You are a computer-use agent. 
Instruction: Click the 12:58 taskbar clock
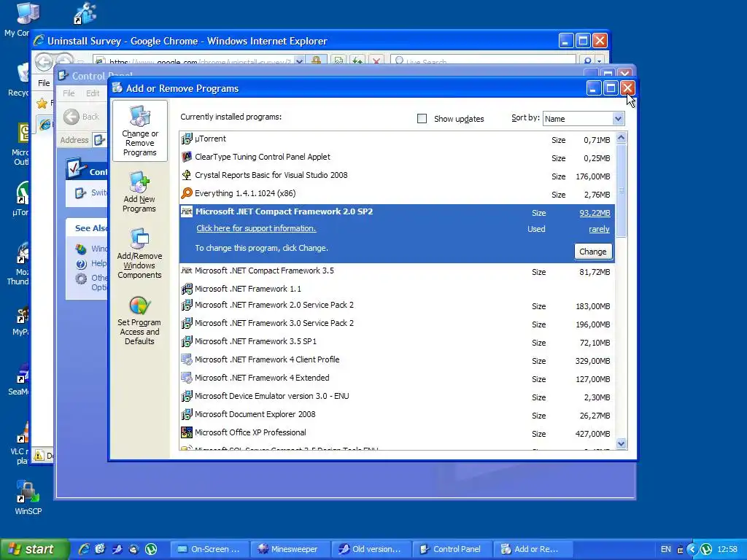727,549
